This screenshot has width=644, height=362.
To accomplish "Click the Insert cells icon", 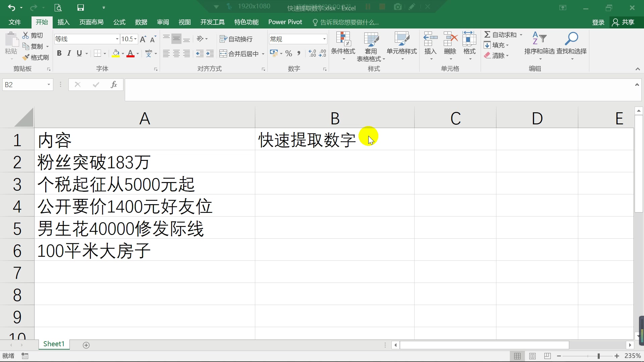I will click(x=430, y=39).
